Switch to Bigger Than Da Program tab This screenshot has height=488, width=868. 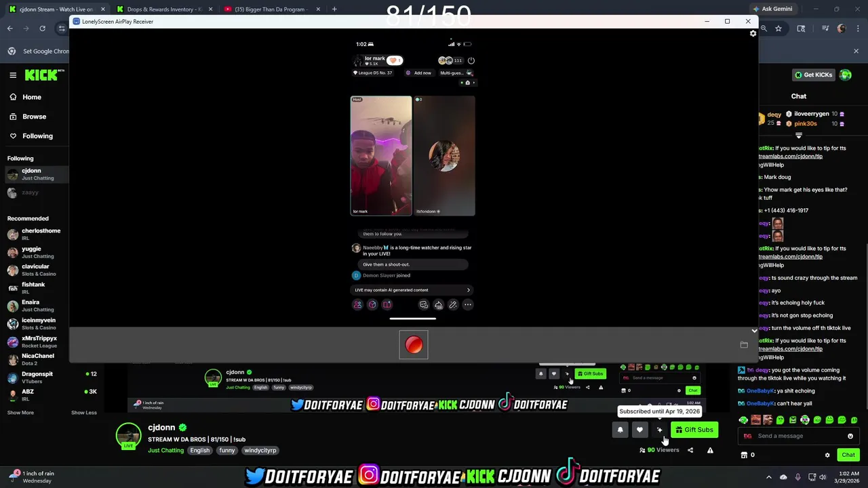[x=271, y=9]
